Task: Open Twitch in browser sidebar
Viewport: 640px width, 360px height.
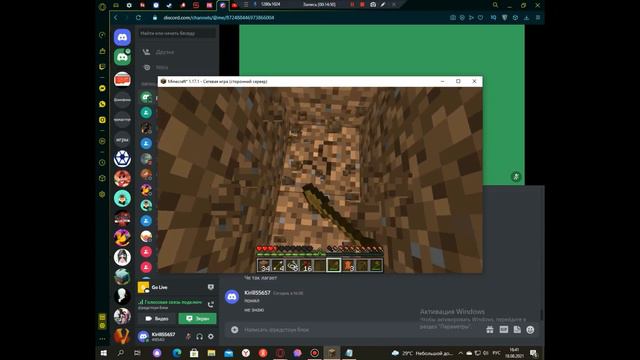Action: (102, 67)
